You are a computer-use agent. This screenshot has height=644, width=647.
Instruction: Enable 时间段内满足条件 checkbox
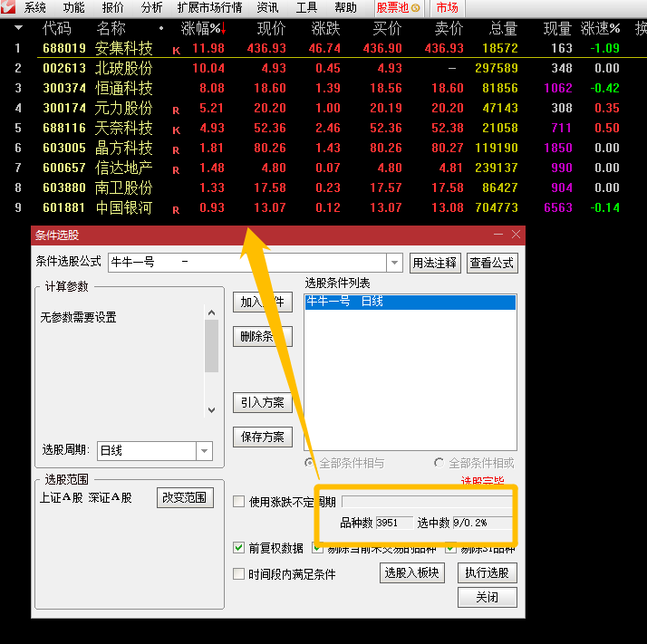click(238, 574)
